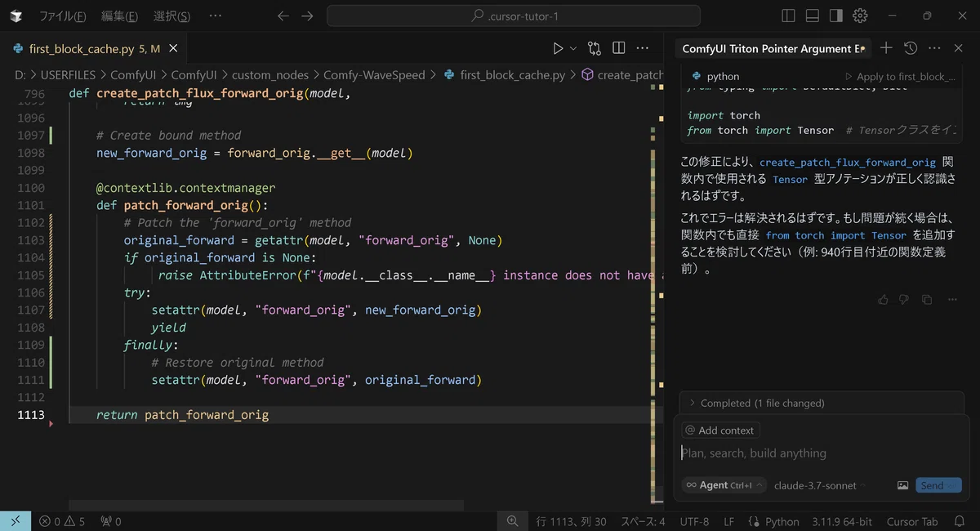Open chat panel more options ellipsis

934,49
